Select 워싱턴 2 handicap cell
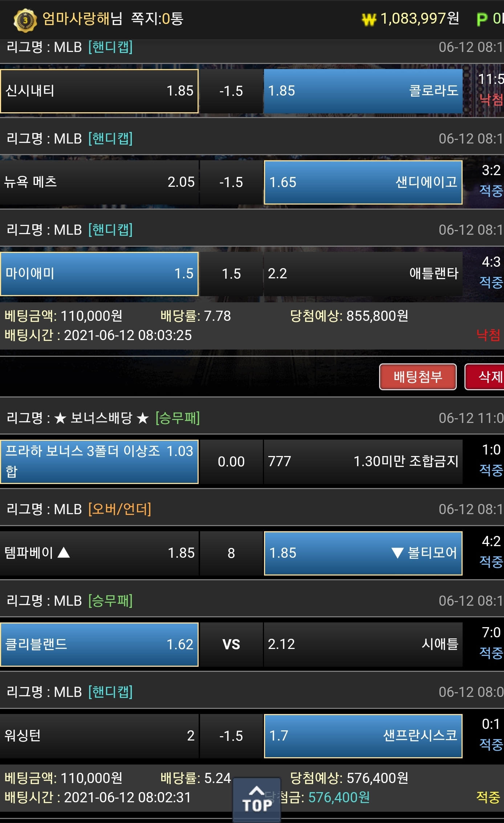This screenshot has width=504, height=823. click(99, 736)
